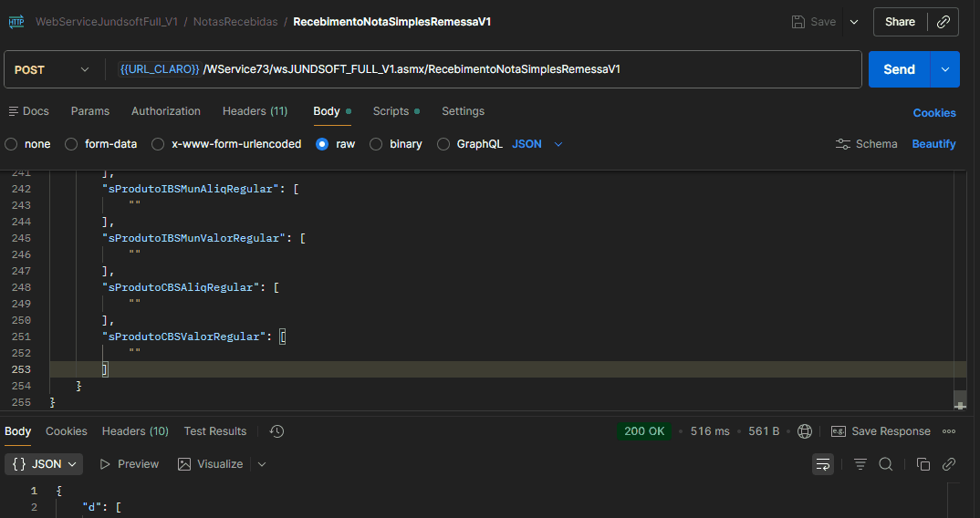Click the Beautify link
Viewport: 980px width, 518px height.
[933, 144]
